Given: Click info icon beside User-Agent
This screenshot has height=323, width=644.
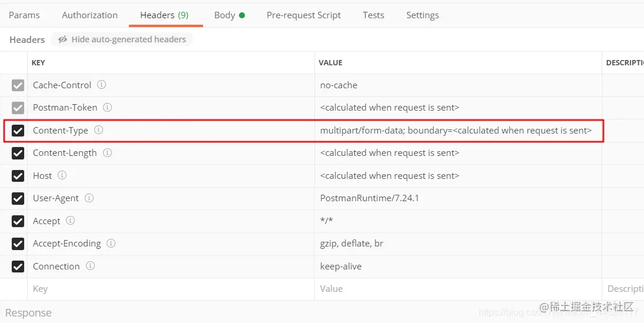Looking at the screenshot, I should tap(89, 198).
